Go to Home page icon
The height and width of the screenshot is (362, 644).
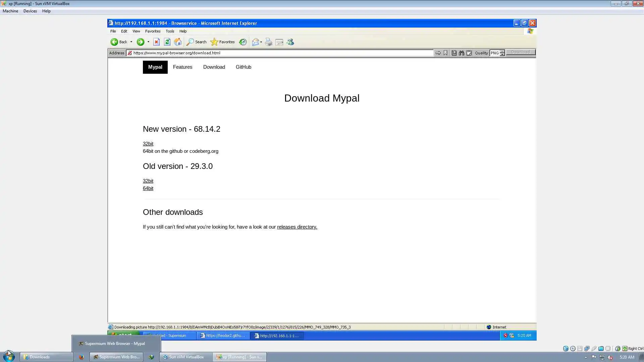178,42
